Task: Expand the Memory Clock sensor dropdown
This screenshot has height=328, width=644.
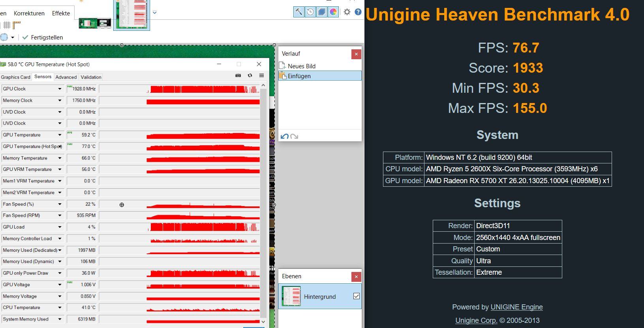Action: pos(60,100)
